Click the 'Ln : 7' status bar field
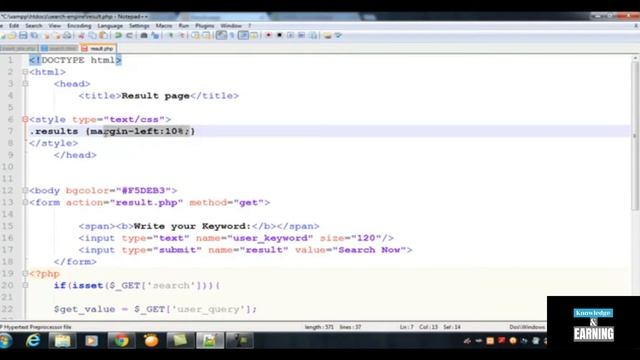Viewport: 640px width, 360px height. click(x=407, y=327)
